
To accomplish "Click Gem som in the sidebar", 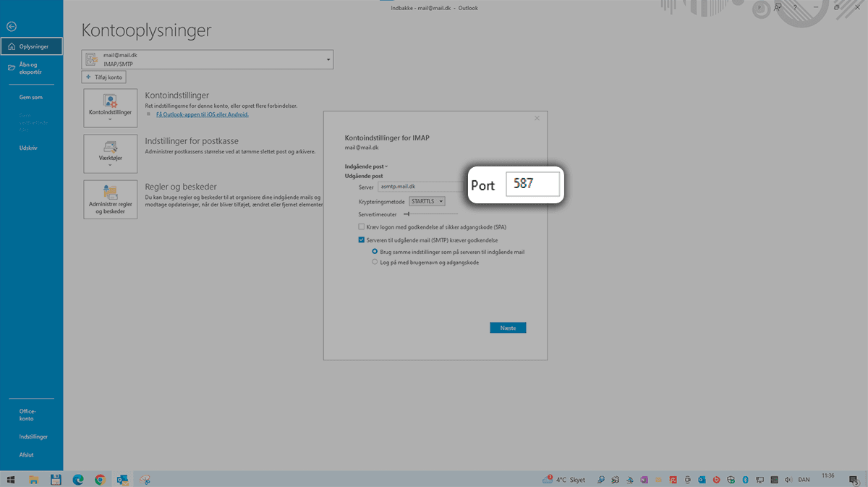I will [31, 97].
